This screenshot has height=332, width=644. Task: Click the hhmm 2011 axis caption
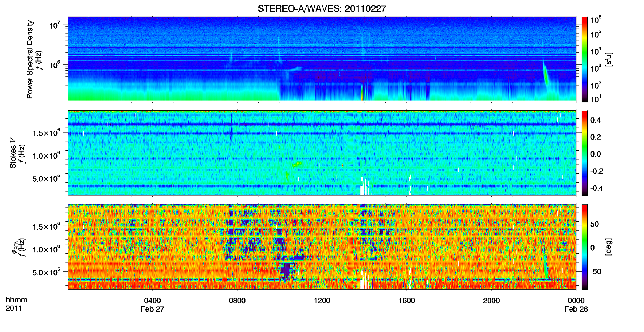click(x=17, y=304)
